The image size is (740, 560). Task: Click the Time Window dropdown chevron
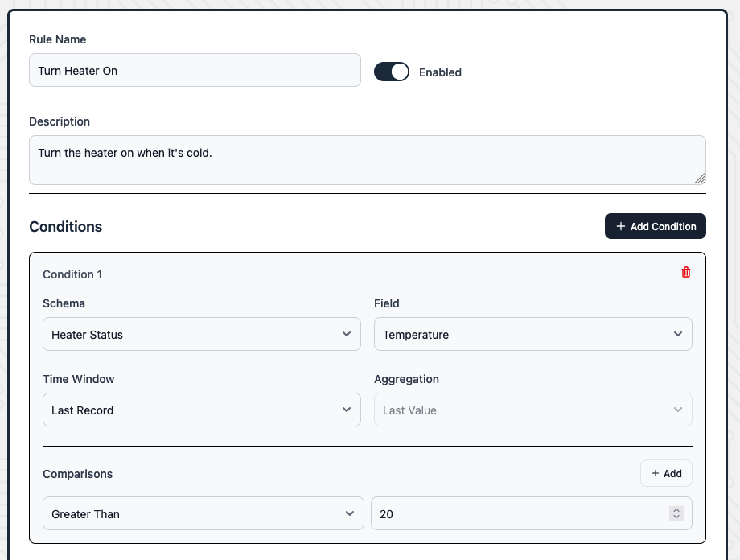(347, 409)
